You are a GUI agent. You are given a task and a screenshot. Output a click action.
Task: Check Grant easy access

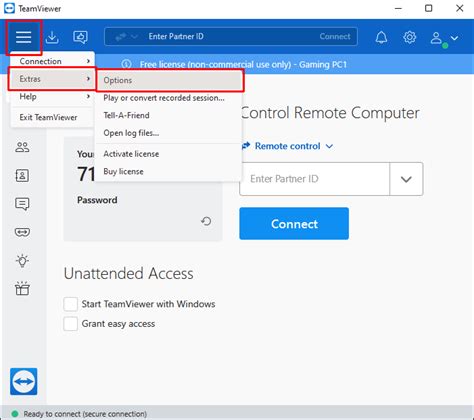(x=71, y=324)
